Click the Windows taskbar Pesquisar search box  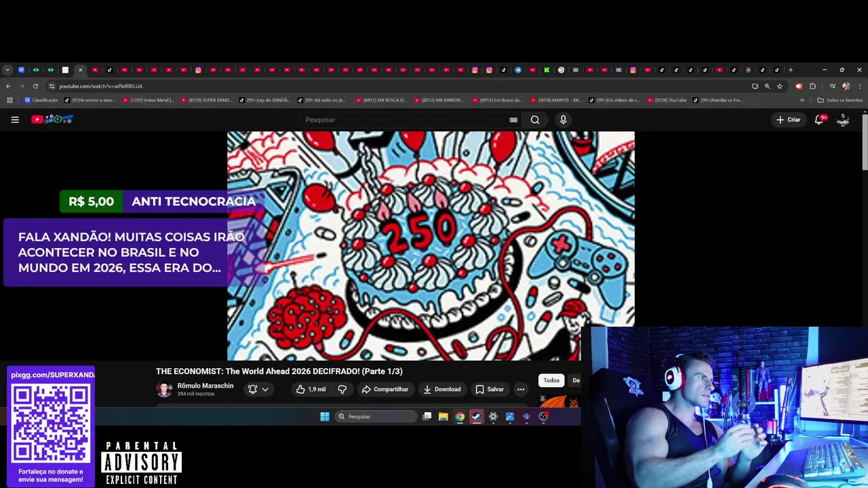pos(376,417)
